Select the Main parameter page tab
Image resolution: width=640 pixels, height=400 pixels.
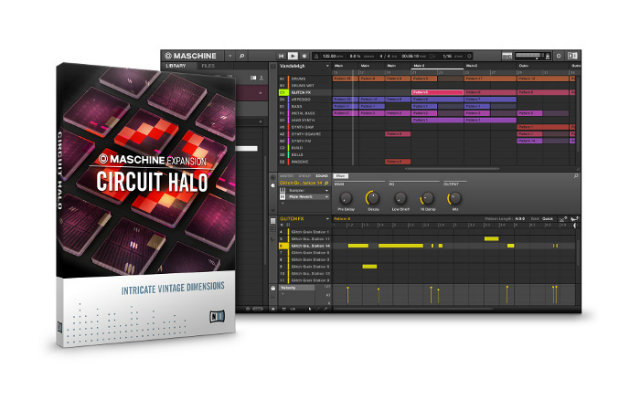click(340, 176)
